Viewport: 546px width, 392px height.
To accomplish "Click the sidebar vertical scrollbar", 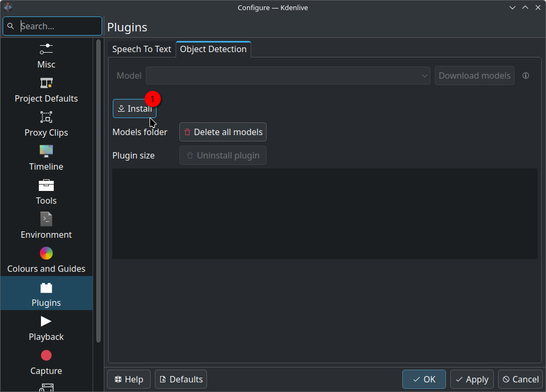I will click(x=98, y=191).
